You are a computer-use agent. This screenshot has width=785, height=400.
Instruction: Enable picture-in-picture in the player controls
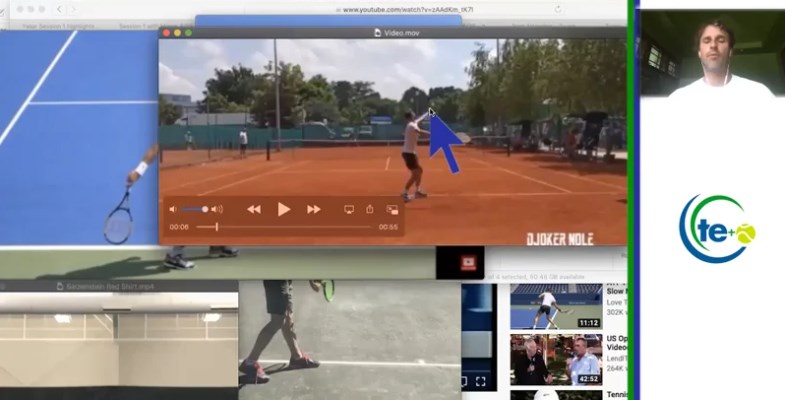click(x=392, y=209)
